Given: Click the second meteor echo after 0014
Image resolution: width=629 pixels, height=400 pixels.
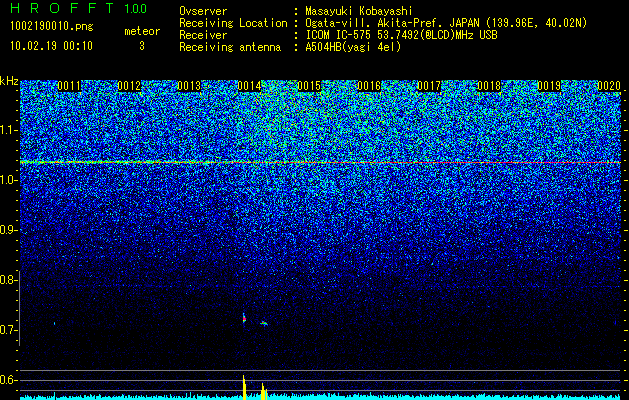Looking at the screenshot, I should [264, 323].
